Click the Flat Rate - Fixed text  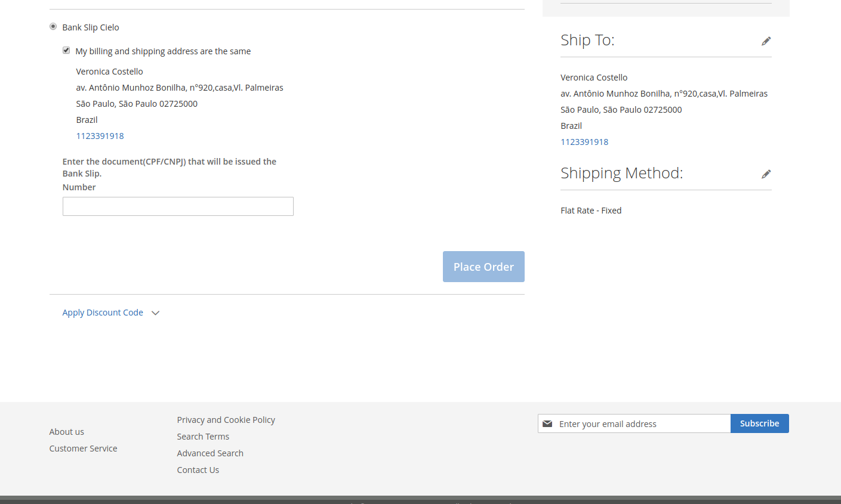pos(591,211)
